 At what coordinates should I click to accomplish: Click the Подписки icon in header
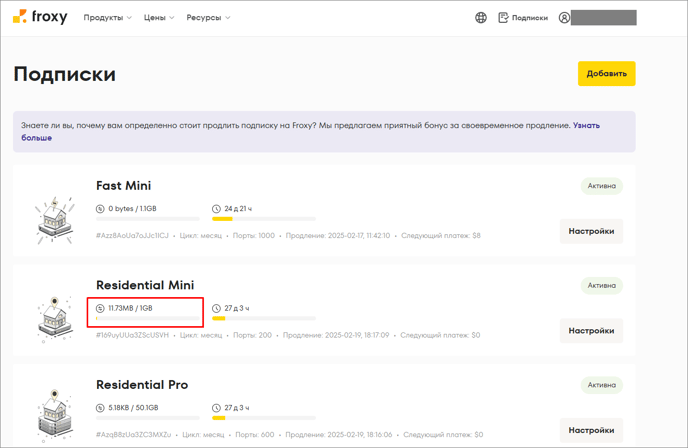click(503, 18)
